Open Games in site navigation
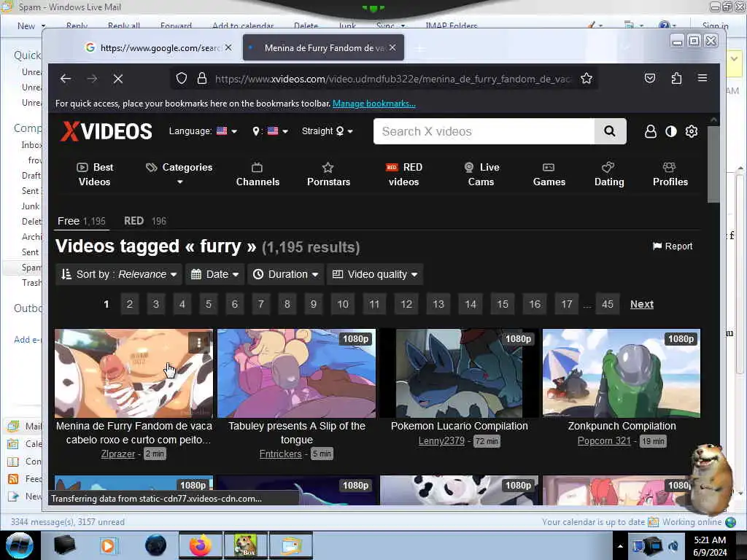This screenshot has width=747, height=560. (549, 174)
